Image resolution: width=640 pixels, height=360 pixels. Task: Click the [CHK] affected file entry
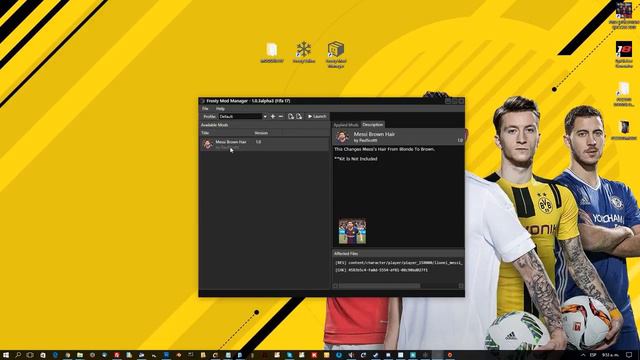pos(381,270)
